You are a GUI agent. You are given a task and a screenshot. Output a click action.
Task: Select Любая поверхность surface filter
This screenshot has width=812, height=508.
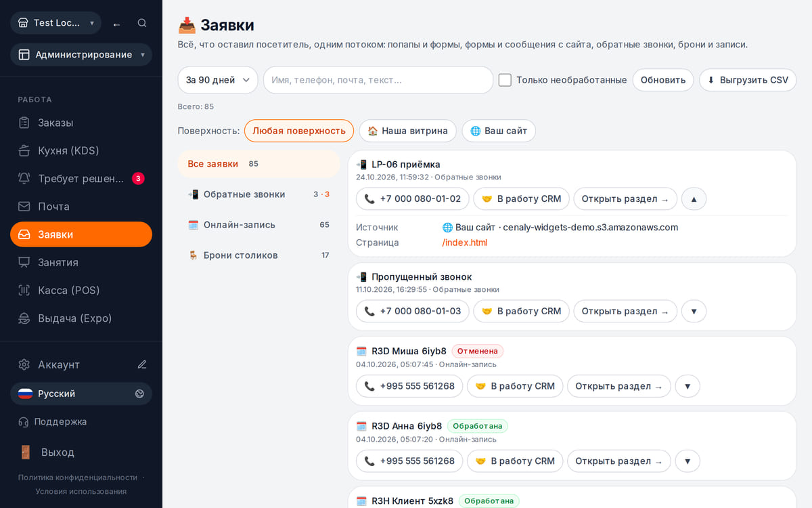coord(299,131)
